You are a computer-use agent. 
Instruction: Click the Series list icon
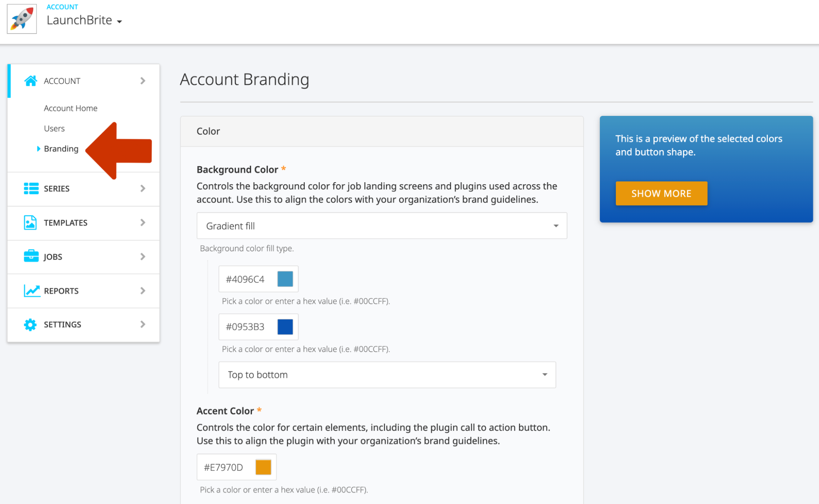[x=31, y=188]
